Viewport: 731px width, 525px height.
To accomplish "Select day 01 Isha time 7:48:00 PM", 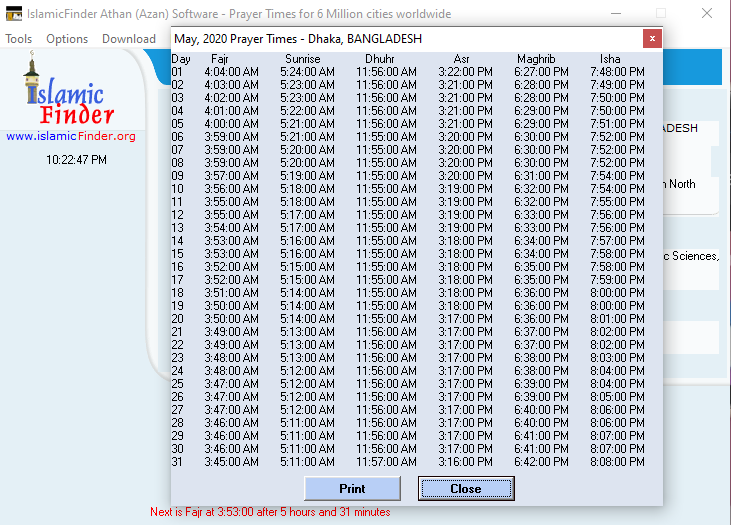I will 617,72.
